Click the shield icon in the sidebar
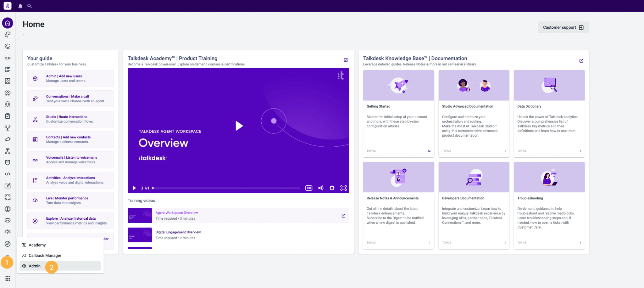The image size is (644, 288). 8,162
